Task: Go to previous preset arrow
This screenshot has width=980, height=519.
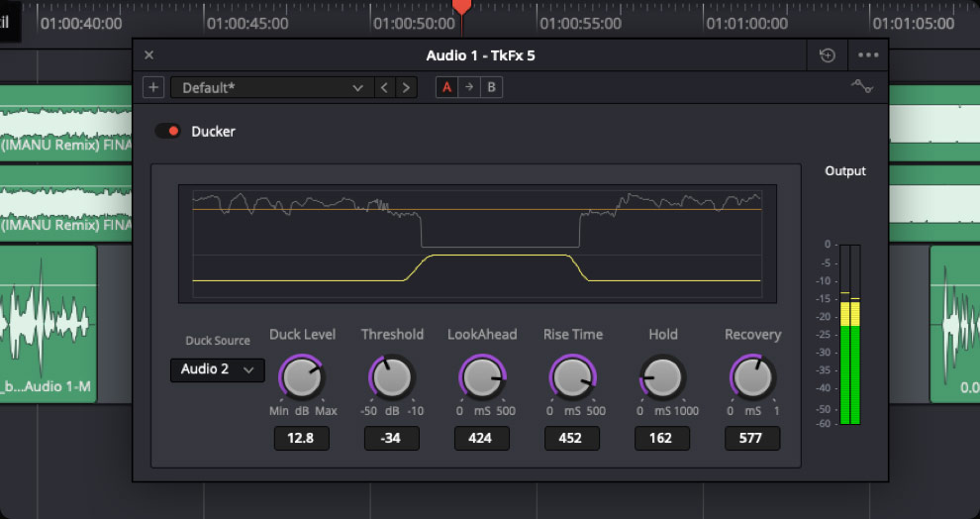Action: pyautogui.click(x=385, y=87)
